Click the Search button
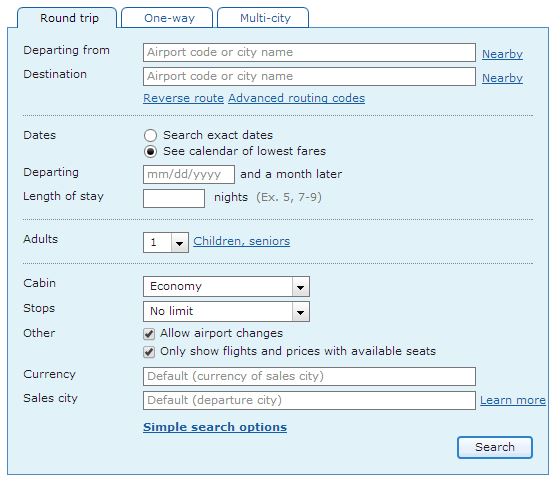560x486 pixels. point(495,447)
